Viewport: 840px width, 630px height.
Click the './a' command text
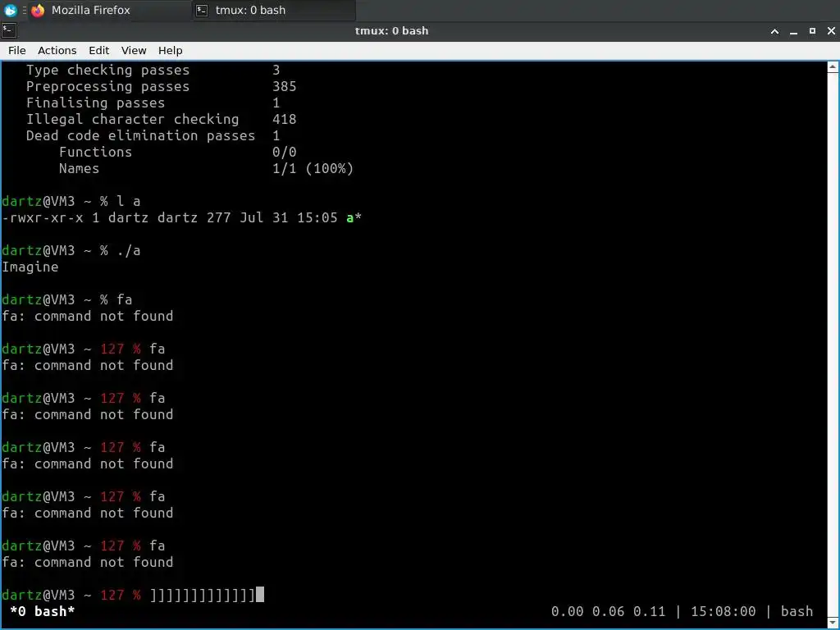click(129, 250)
